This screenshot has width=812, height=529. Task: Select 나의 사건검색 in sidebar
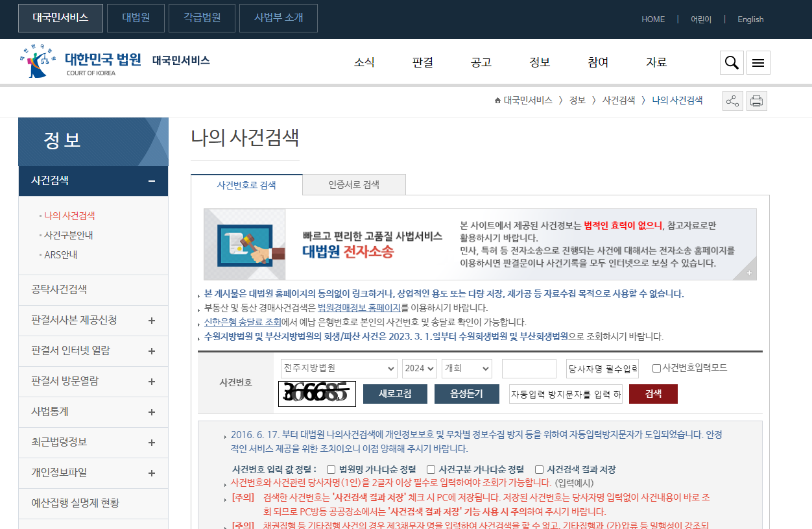click(69, 215)
